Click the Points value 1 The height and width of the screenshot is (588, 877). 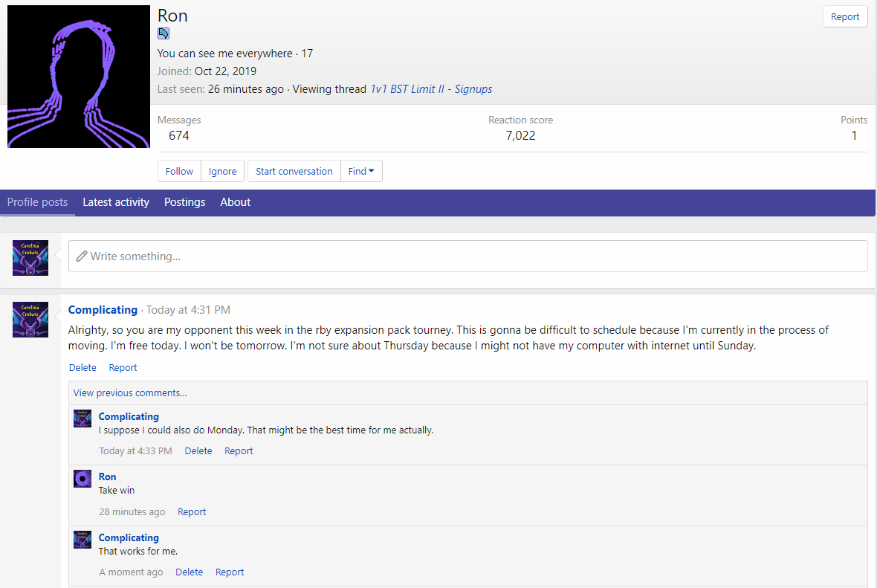click(854, 135)
